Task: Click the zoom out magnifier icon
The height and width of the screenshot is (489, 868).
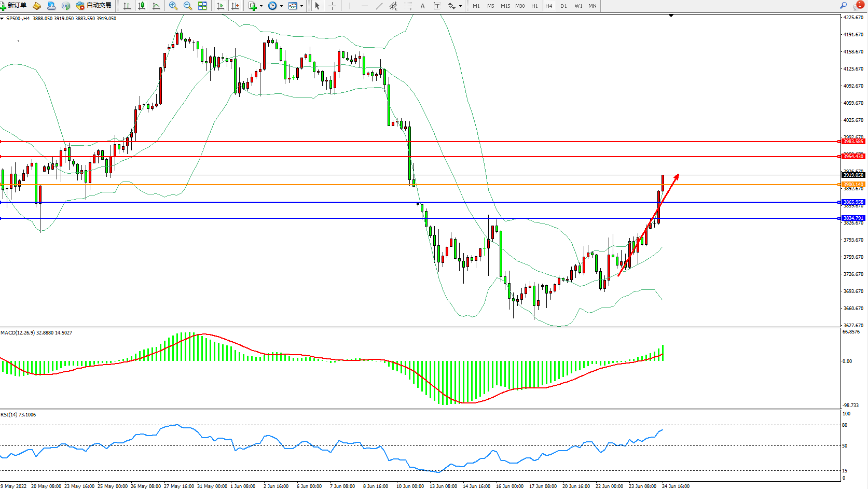Action: 188,6
